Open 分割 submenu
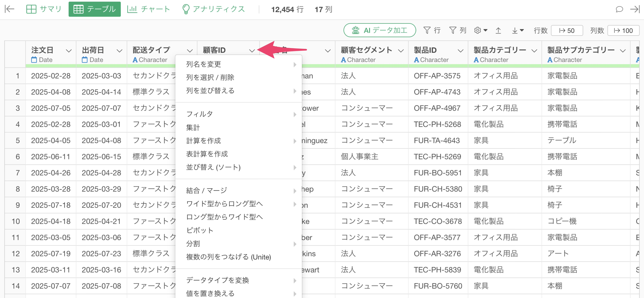644x298 pixels. 239,244
